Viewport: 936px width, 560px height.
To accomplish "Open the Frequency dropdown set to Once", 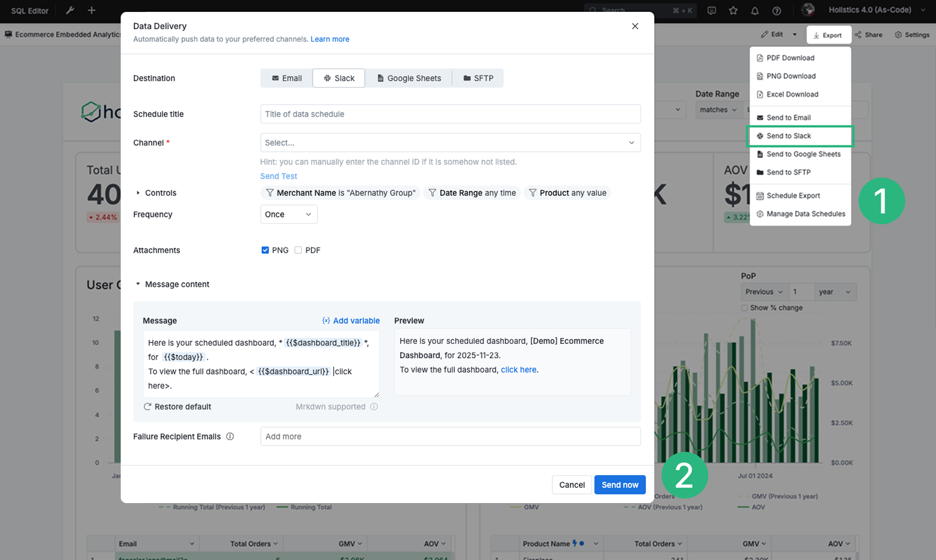I will pos(288,215).
